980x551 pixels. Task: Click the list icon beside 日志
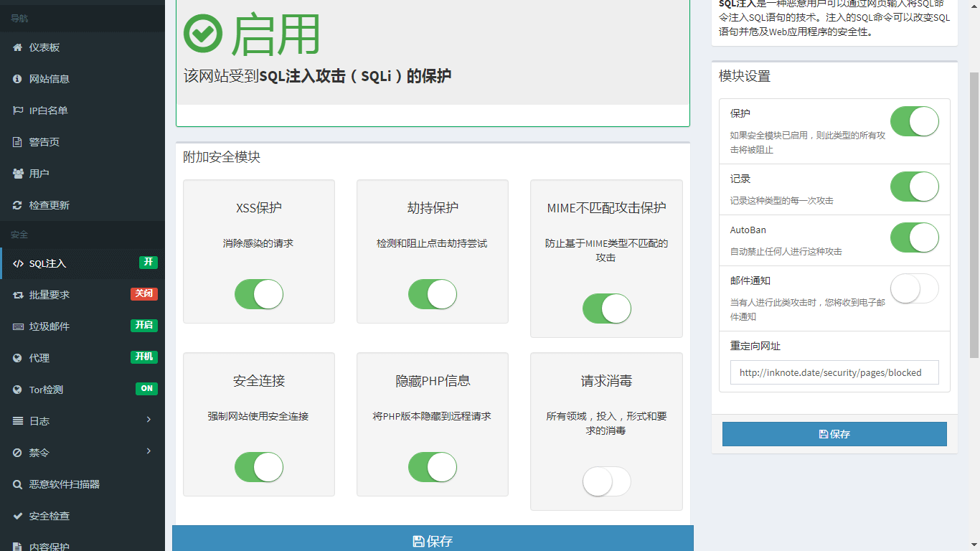(x=18, y=421)
